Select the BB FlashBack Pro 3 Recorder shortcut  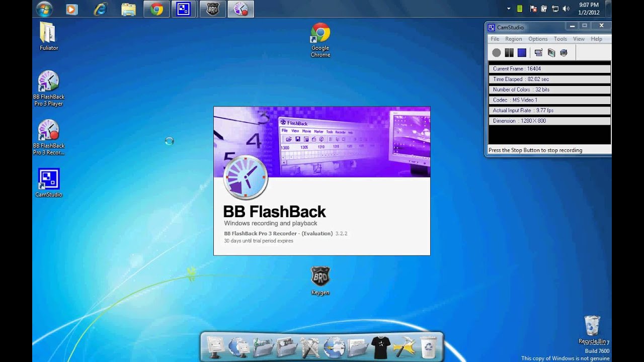pos(49,137)
